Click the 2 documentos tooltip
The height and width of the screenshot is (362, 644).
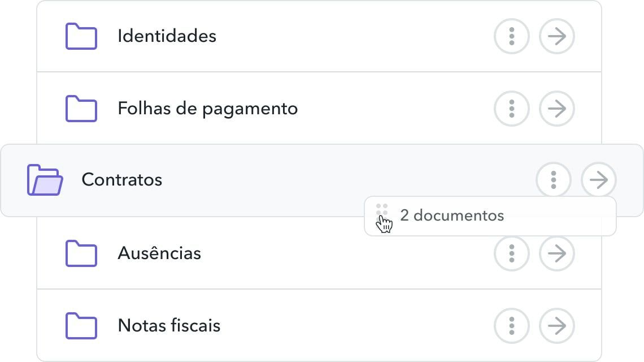pyautogui.click(x=452, y=216)
